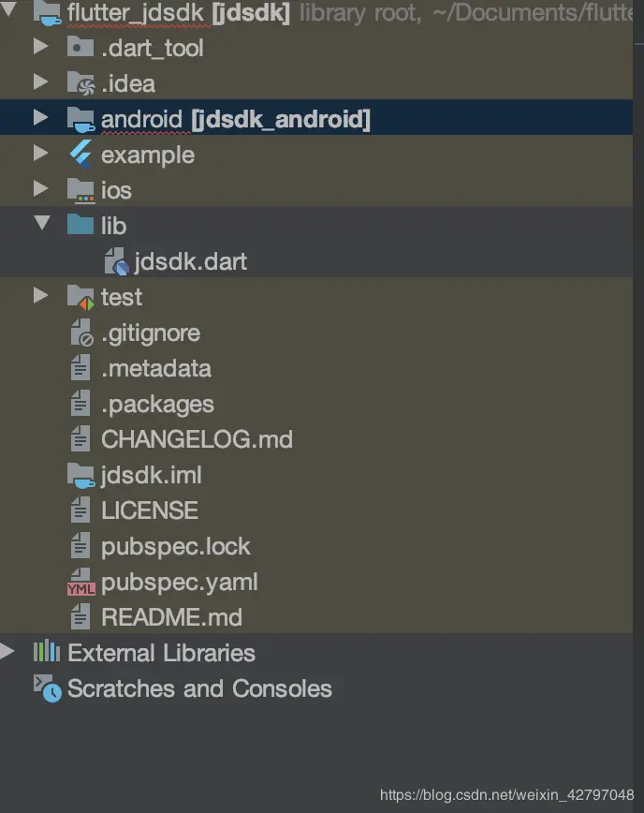
Task: Click the YML icon beside pubspec.yaml
Action: pos(80,583)
